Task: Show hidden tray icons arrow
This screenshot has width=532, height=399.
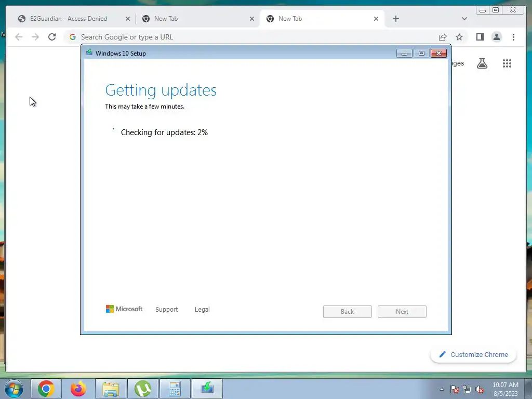Action: pos(442,389)
